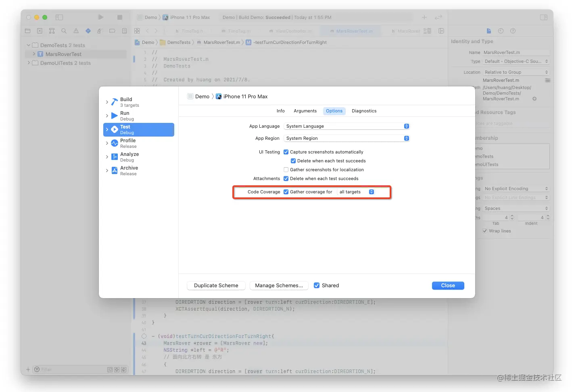Switch to the Arguments tab
The image size is (572, 392).
click(x=305, y=111)
